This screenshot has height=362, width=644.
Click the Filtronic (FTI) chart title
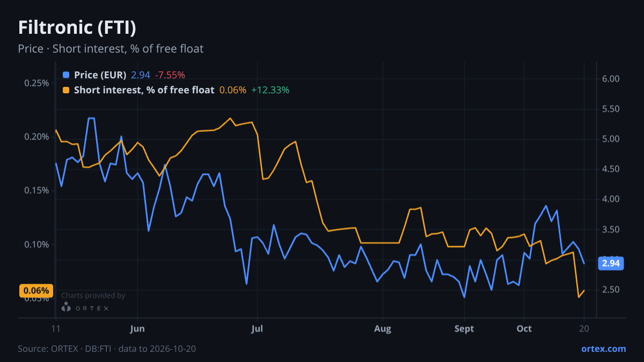(77, 27)
